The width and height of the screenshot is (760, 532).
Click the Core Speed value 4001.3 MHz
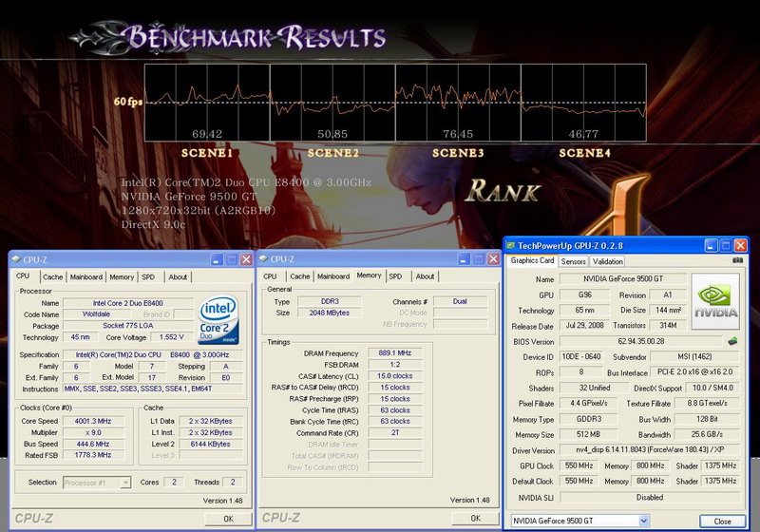(x=93, y=421)
